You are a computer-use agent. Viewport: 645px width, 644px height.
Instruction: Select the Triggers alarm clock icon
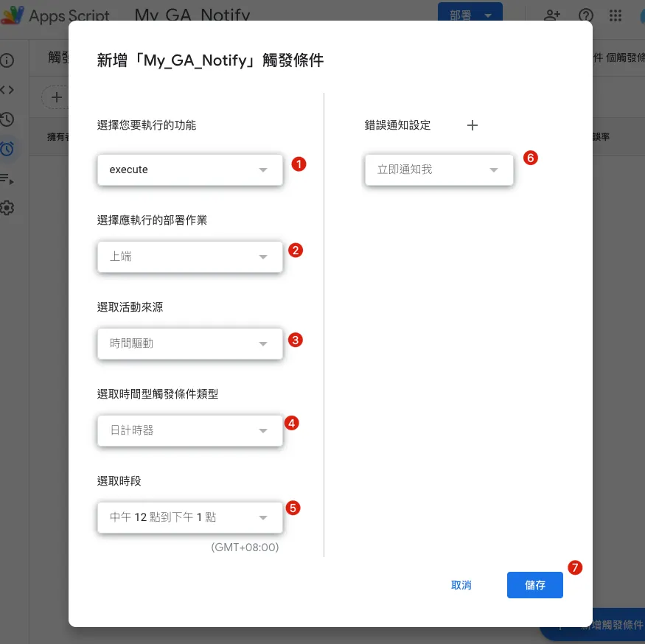pos(7,149)
